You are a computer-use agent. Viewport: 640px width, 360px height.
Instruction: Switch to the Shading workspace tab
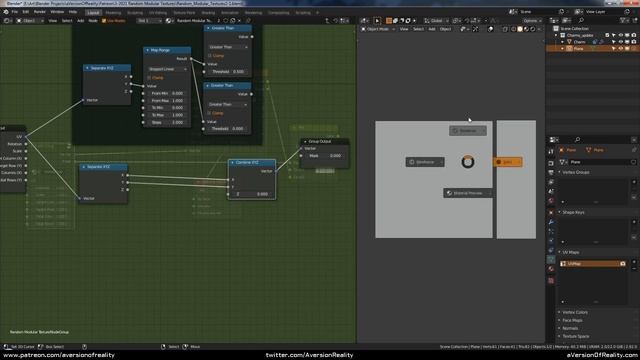tap(208, 13)
